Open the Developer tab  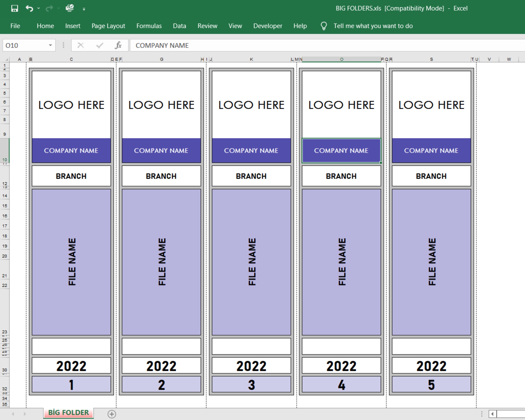point(268,26)
